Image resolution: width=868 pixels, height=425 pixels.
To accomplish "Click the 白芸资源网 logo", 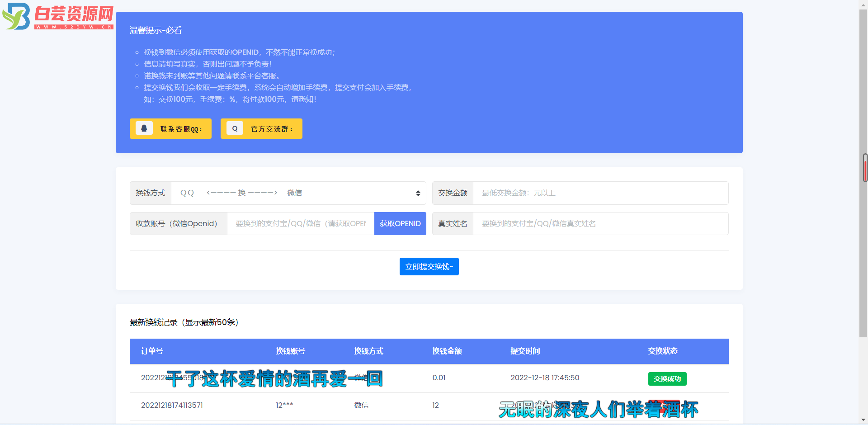I will [x=58, y=17].
